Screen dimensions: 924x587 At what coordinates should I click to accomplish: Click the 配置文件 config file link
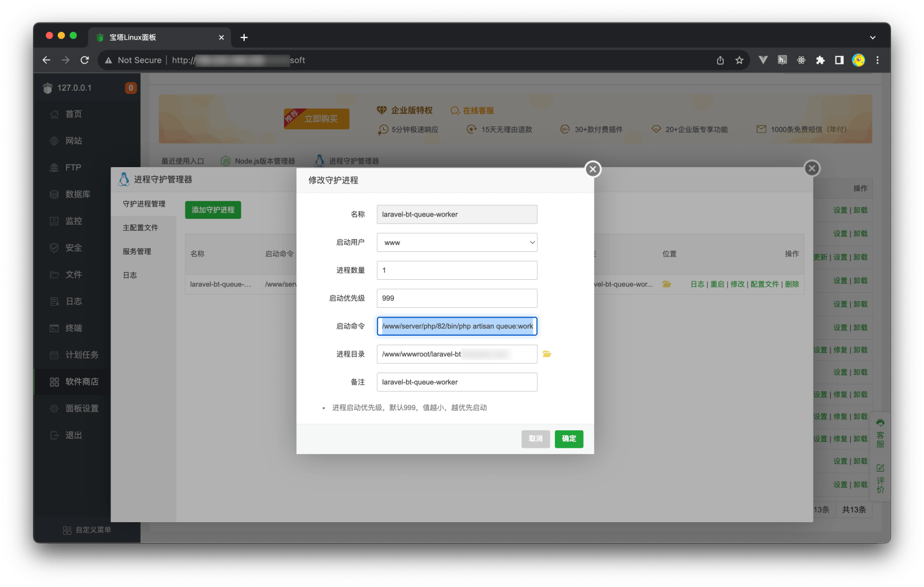coord(765,284)
